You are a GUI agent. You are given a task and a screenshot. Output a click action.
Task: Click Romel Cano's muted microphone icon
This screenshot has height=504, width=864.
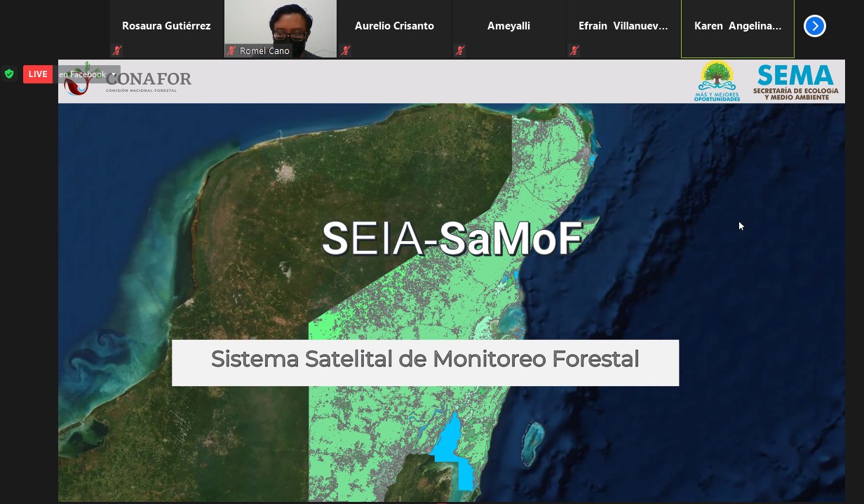(231, 50)
